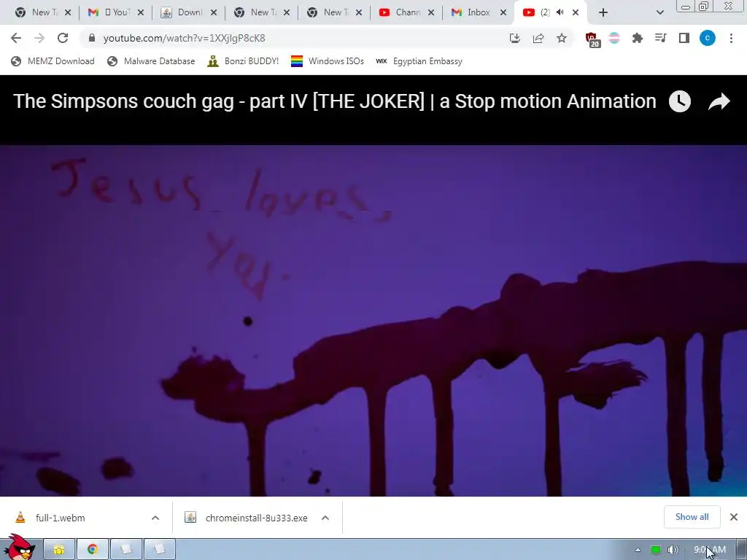The width and height of the screenshot is (747, 560).
Task: Expand options for chromeinstall-8u333.exe download
Action: [x=325, y=518]
